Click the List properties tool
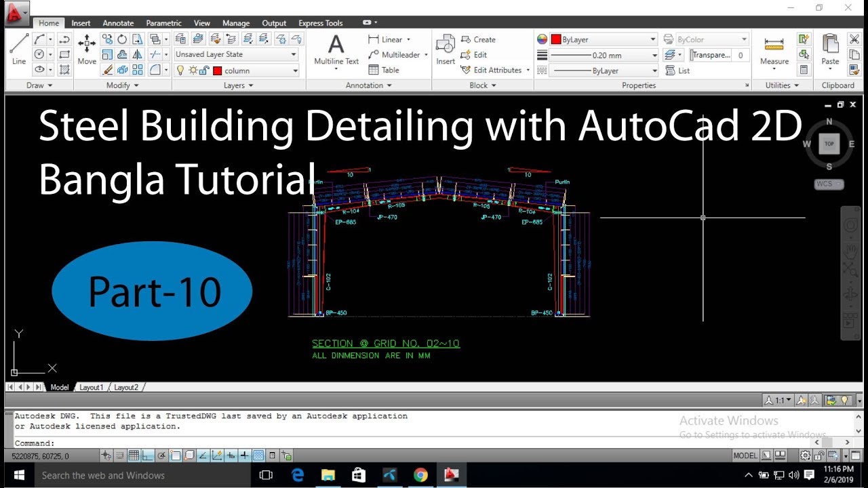The image size is (868, 488). (677, 70)
